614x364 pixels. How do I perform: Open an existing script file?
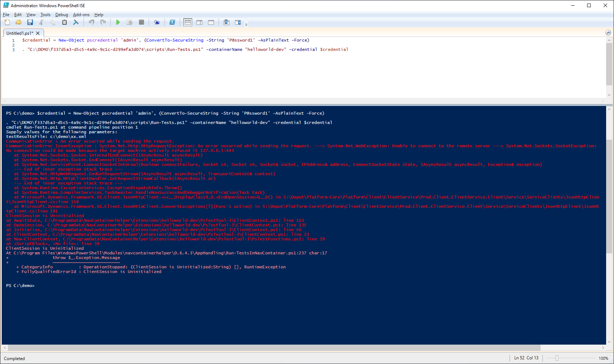pyautogui.click(x=19, y=22)
